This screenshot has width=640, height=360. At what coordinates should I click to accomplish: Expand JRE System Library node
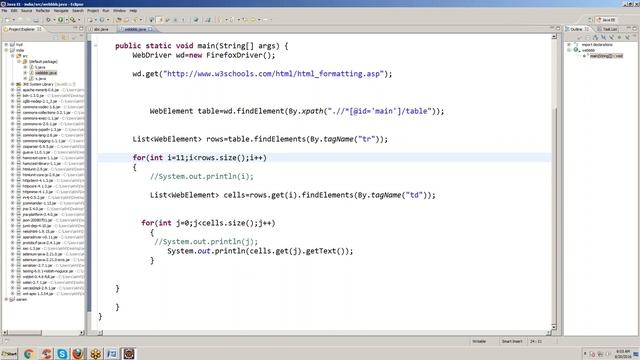13,84
